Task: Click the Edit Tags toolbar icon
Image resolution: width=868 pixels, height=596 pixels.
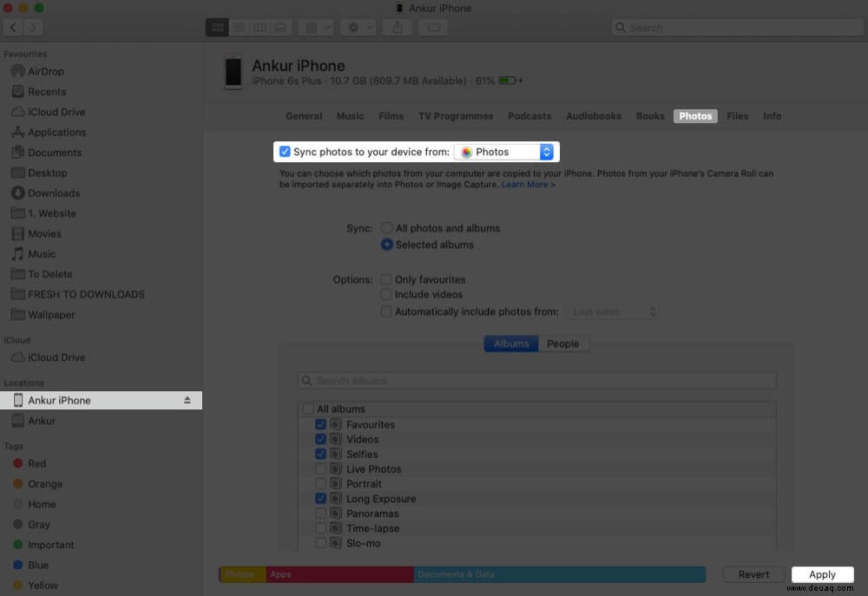Action: pyautogui.click(x=433, y=27)
